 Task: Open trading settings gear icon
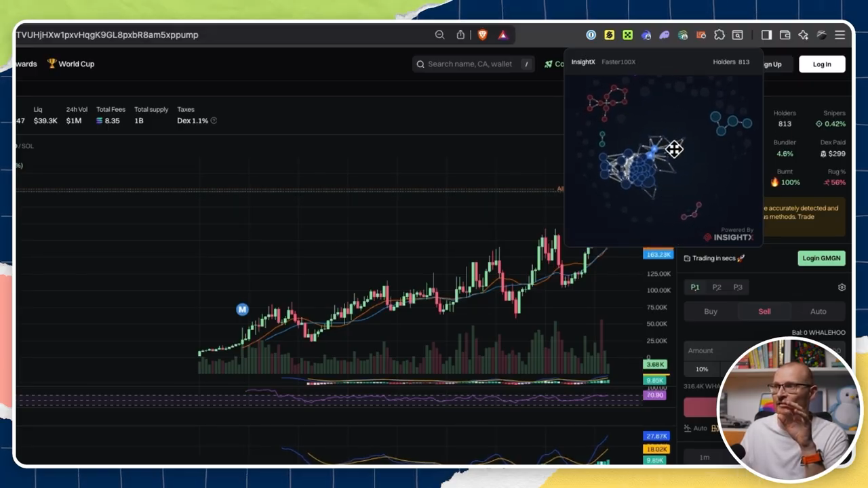coord(842,287)
